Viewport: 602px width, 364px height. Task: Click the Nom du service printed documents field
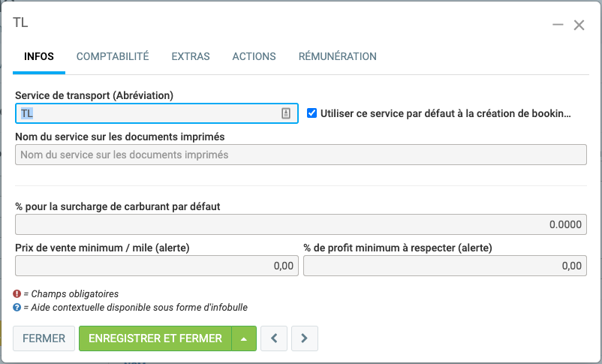pyautogui.click(x=300, y=155)
